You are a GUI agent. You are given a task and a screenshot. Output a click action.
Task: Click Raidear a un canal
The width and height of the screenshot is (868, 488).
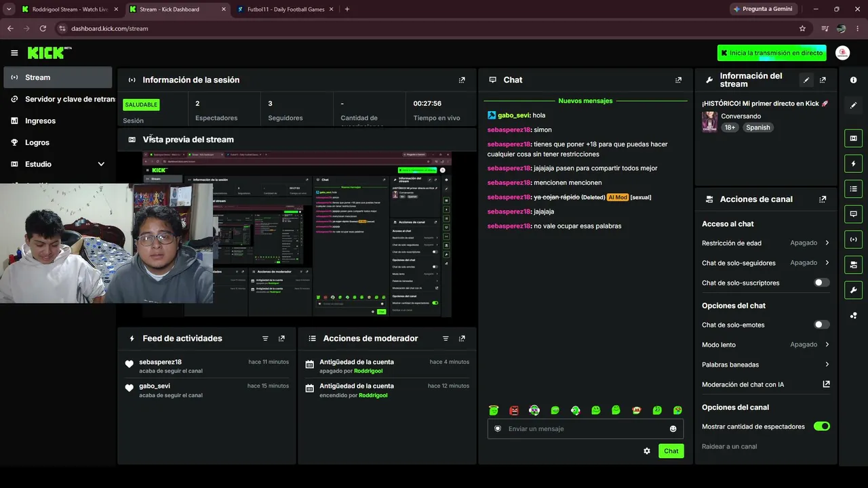(730, 447)
